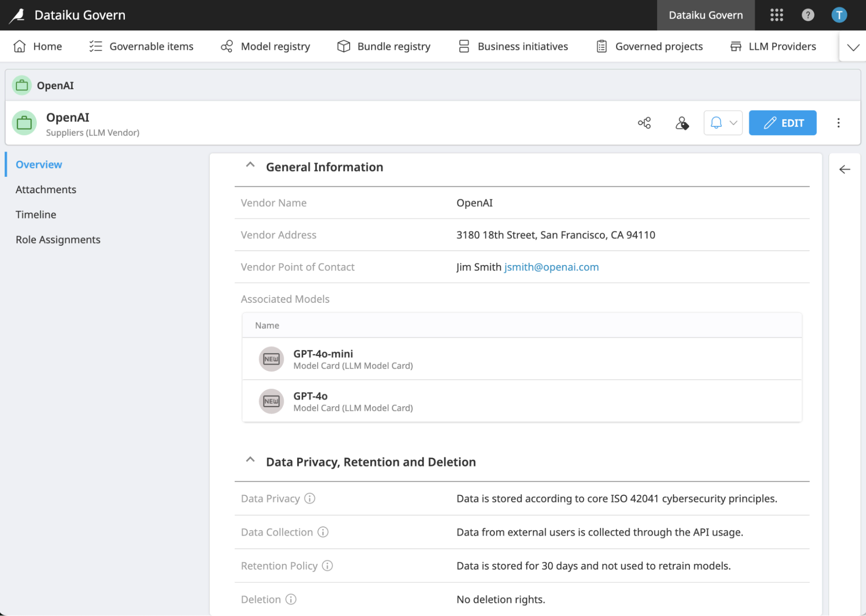Open Model registry page
This screenshot has width=866, height=616.
coord(266,46)
